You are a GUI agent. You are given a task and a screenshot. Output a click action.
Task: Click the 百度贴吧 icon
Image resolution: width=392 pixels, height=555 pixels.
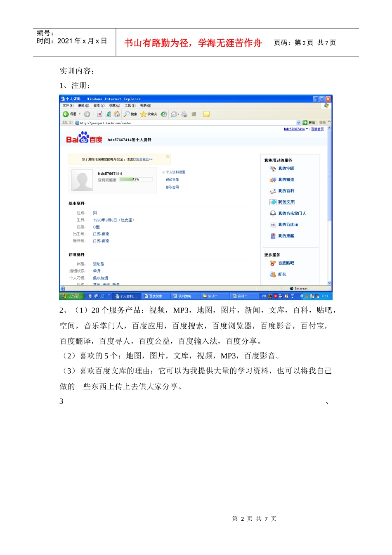tap(273, 263)
